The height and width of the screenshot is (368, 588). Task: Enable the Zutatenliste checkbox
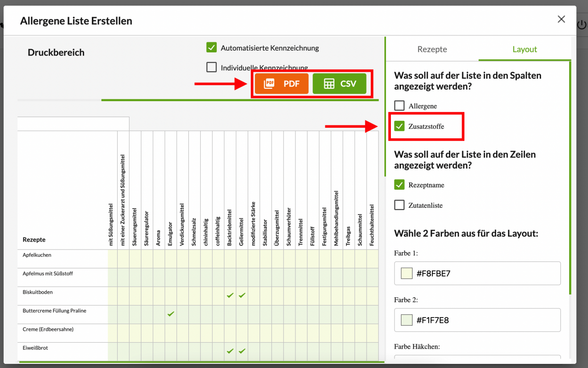tap(400, 205)
